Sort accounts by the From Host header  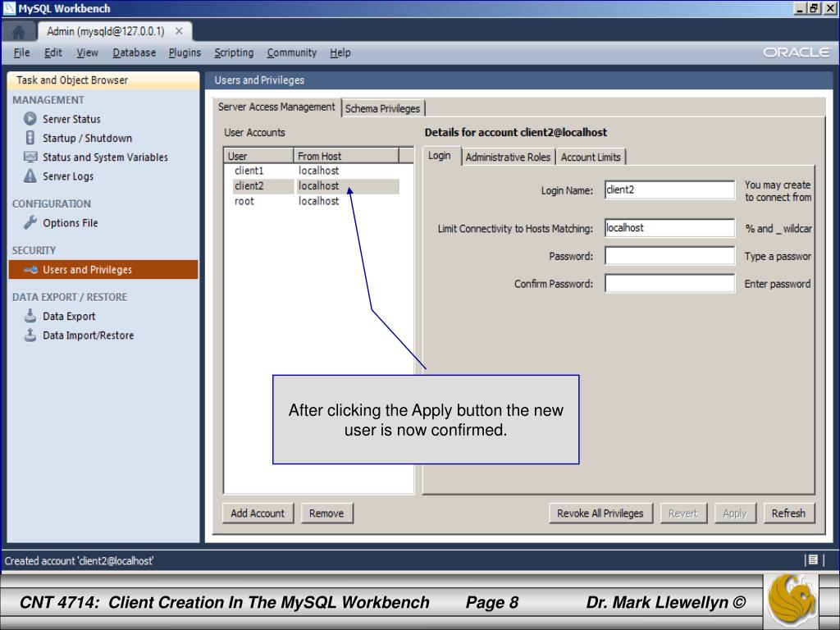click(x=346, y=156)
